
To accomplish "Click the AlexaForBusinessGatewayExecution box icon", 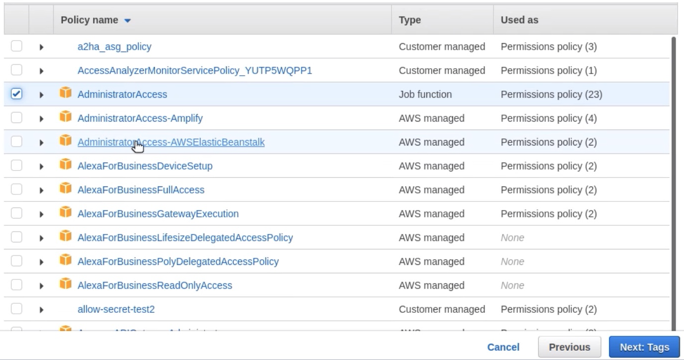I will point(65,213).
